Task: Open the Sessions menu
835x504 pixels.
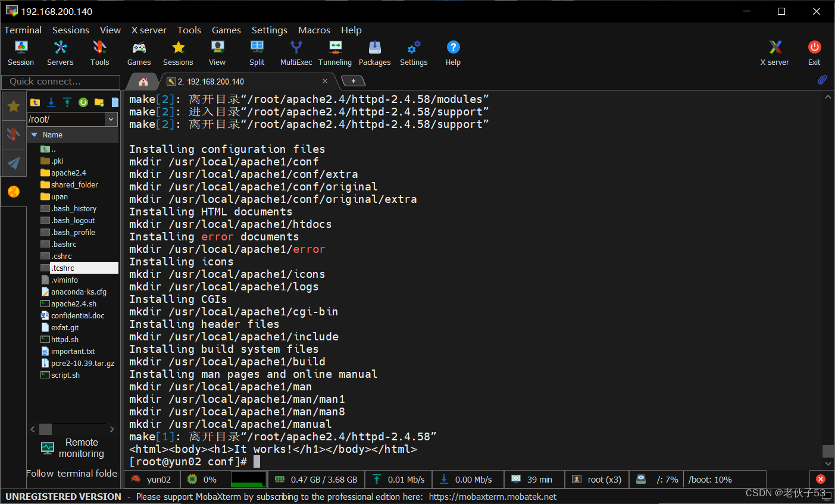Action: click(71, 30)
